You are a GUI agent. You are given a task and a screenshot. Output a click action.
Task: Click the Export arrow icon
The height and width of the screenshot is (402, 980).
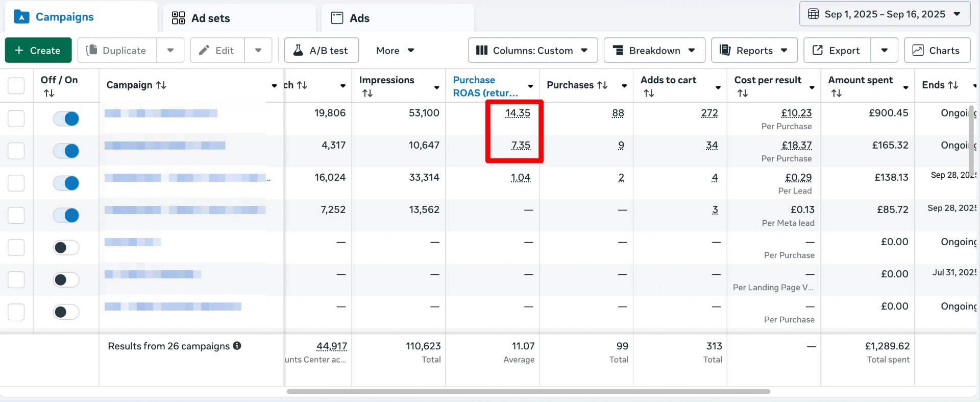818,50
